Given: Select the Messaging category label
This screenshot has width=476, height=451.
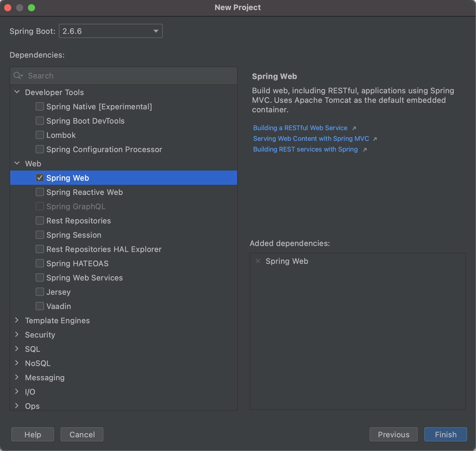Looking at the screenshot, I should (x=45, y=378).
